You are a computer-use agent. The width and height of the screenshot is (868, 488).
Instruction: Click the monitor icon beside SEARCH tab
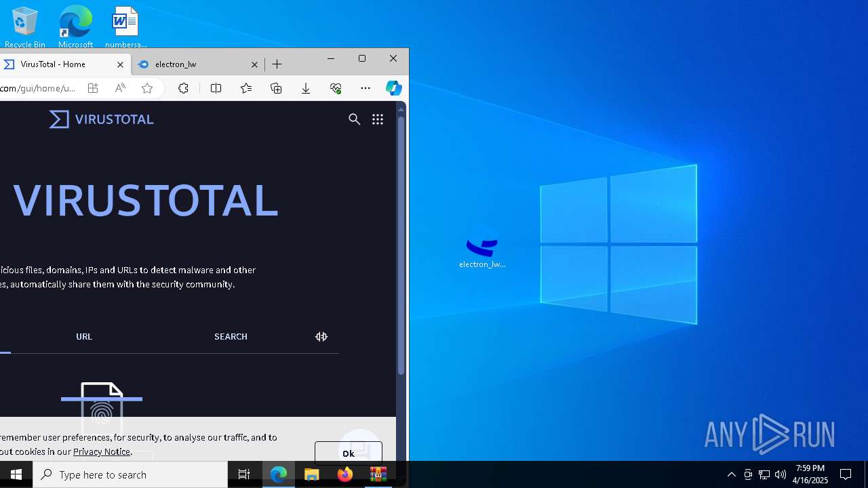pos(321,336)
